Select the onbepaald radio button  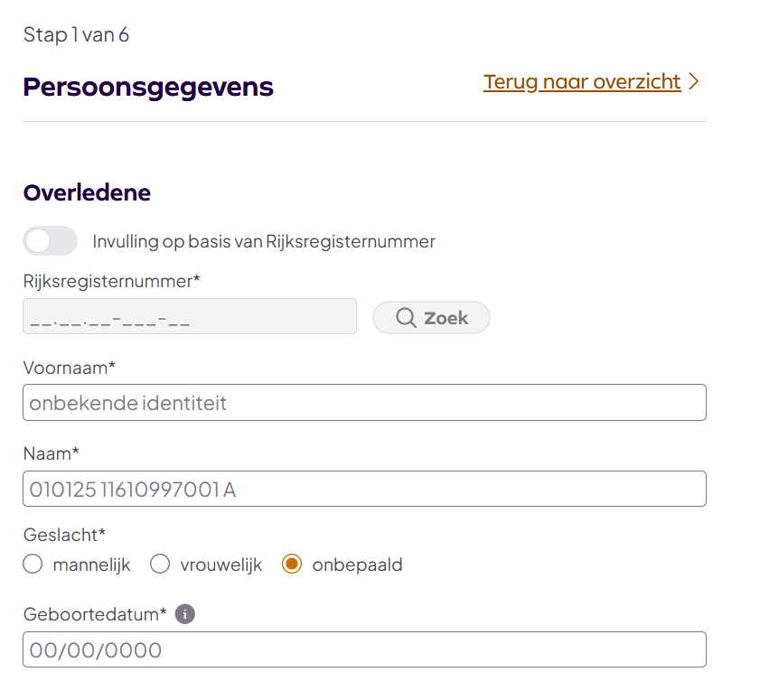tap(292, 565)
